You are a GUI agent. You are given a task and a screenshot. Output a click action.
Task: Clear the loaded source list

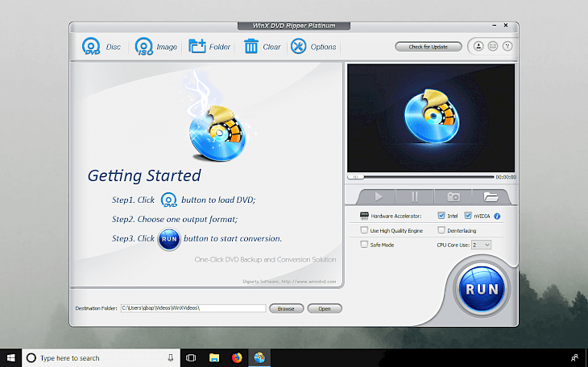click(x=262, y=47)
